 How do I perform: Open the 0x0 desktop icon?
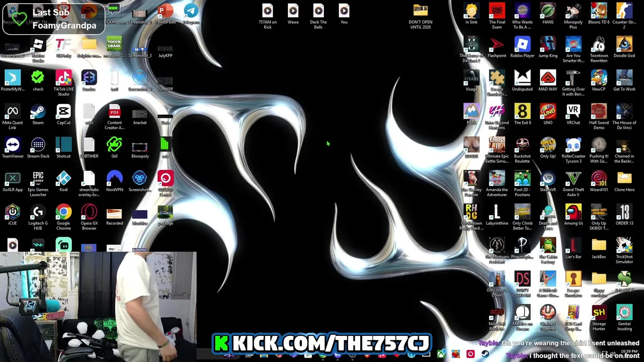tap(114, 148)
